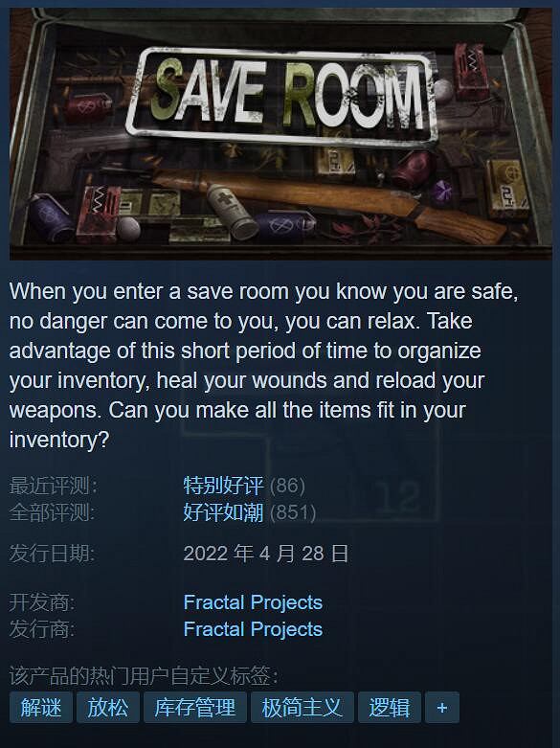Click the 全部评测 label
The image size is (560, 748).
click(52, 512)
